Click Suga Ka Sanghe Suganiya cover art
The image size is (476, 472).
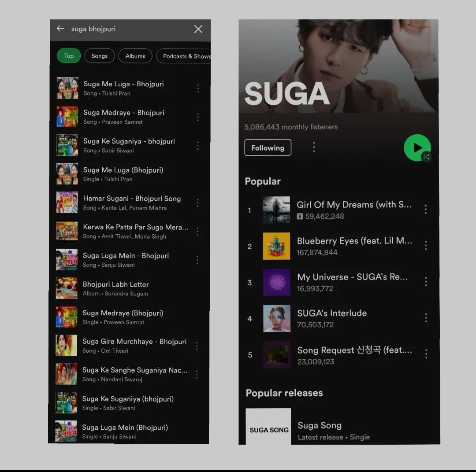tap(66, 374)
